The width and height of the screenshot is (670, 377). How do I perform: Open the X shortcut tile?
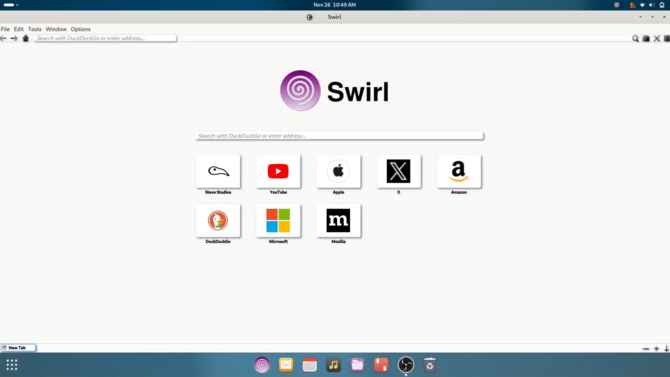(x=399, y=171)
